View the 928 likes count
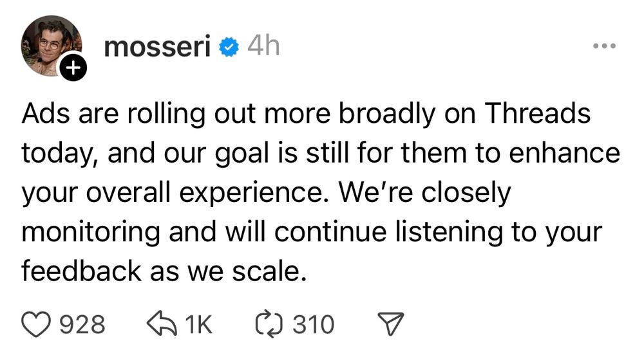Screen dimensions: 644x357 click(82, 325)
